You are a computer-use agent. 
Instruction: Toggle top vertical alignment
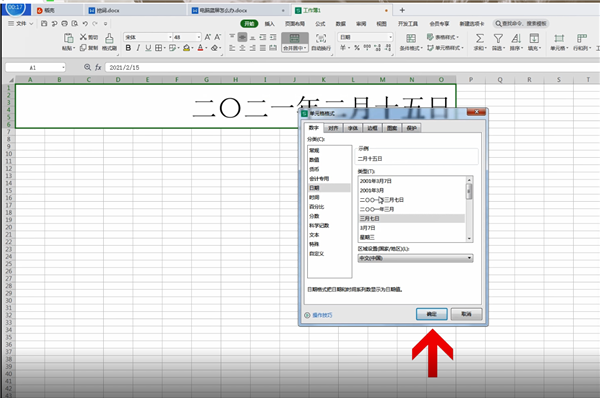232,37
